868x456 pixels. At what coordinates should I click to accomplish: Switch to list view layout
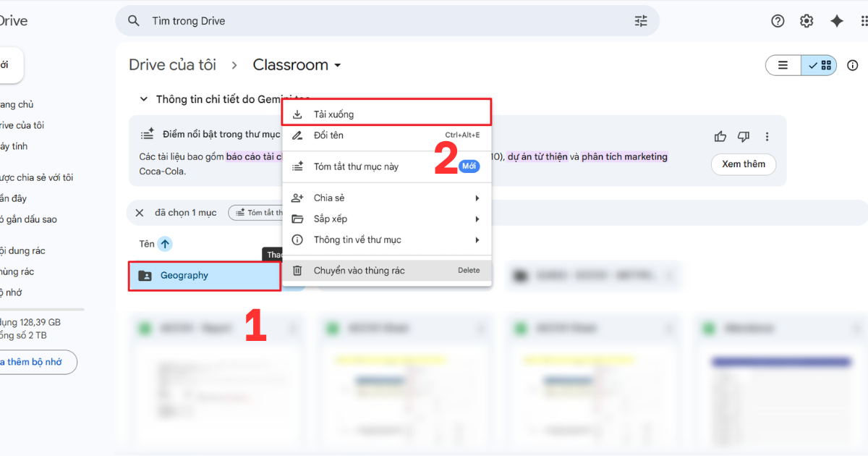(x=783, y=65)
